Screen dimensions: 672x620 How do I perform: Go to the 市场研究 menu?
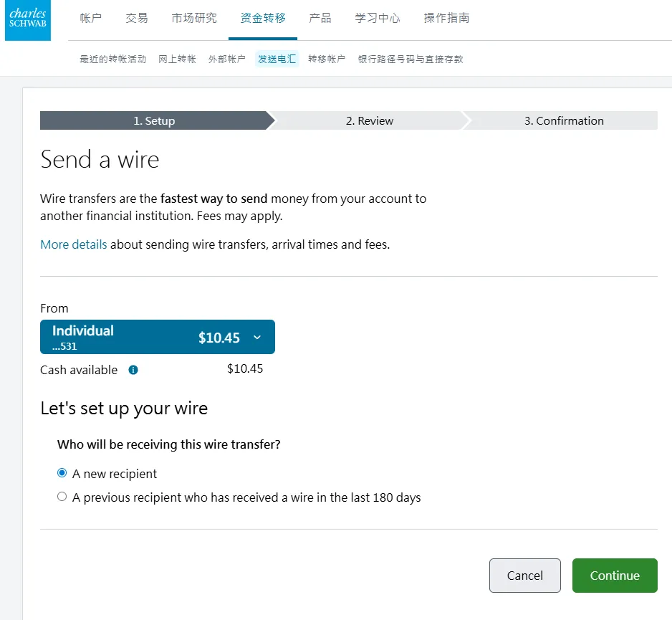tap(194, 18)
